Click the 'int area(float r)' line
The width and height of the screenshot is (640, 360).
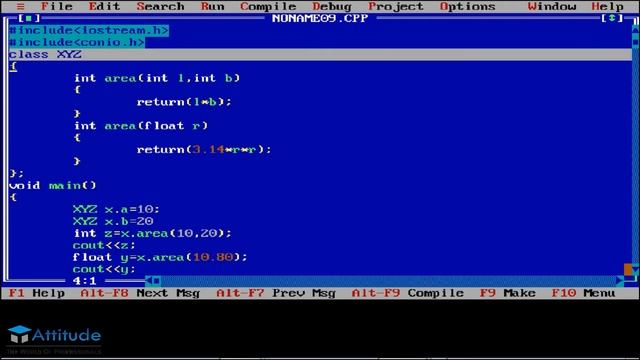tap(141, 126)
